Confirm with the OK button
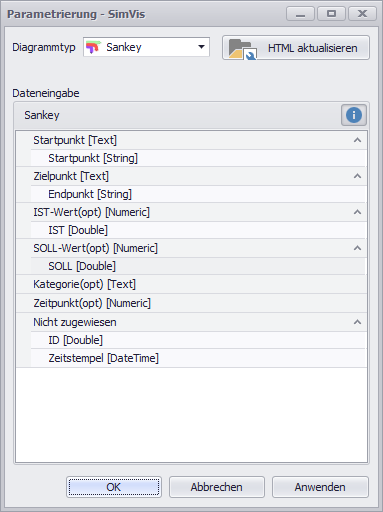383x512 pixels. 114,487
